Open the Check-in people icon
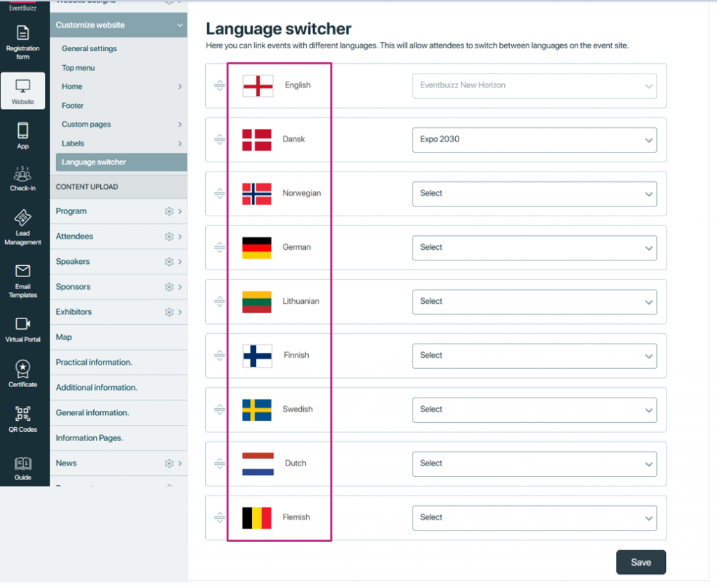 tap(23, 174)
